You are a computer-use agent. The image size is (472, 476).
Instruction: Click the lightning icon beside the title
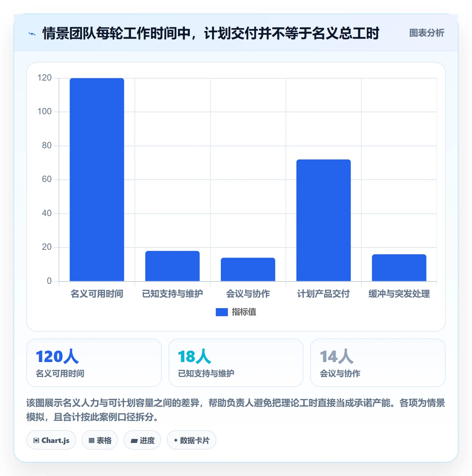coord(32,34)
